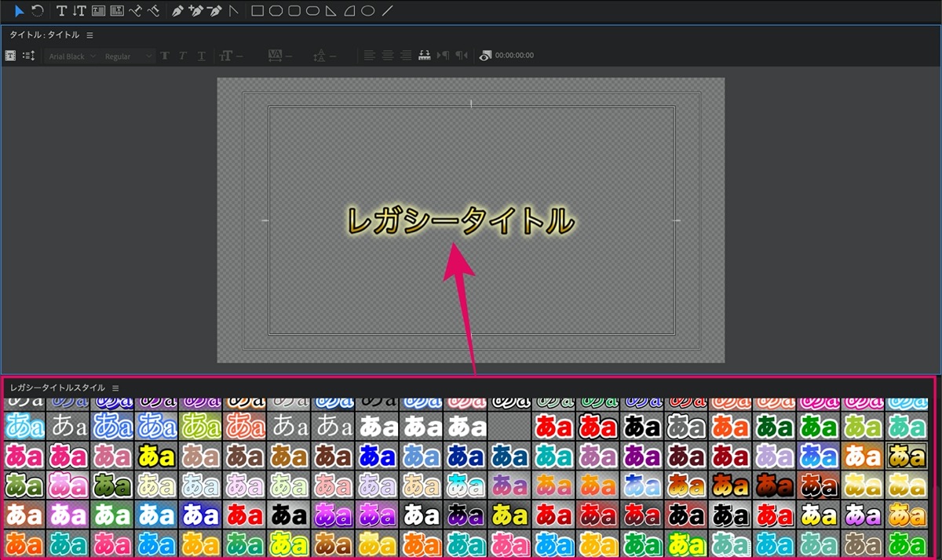
Task: Select the Area Type tool
Action: click(98, 11)
